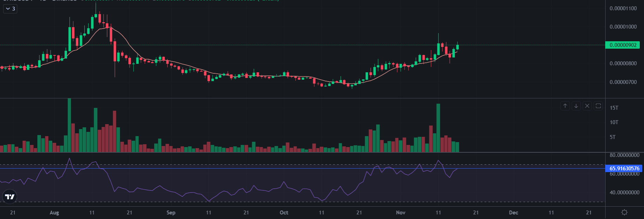The height and width of the screenshot is (219, 644).
Task: Click the 40.00000000 RSI scale label
Action: point(624,193)
